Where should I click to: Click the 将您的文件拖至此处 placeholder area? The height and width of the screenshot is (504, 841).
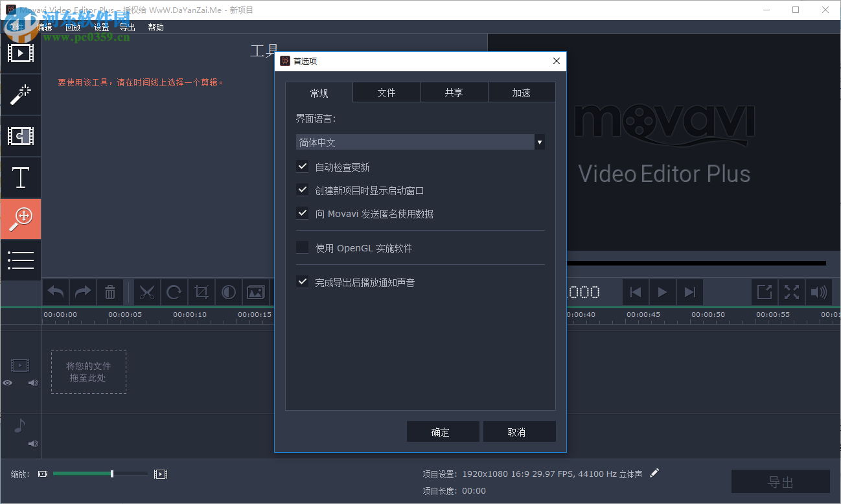click(88, 372)
